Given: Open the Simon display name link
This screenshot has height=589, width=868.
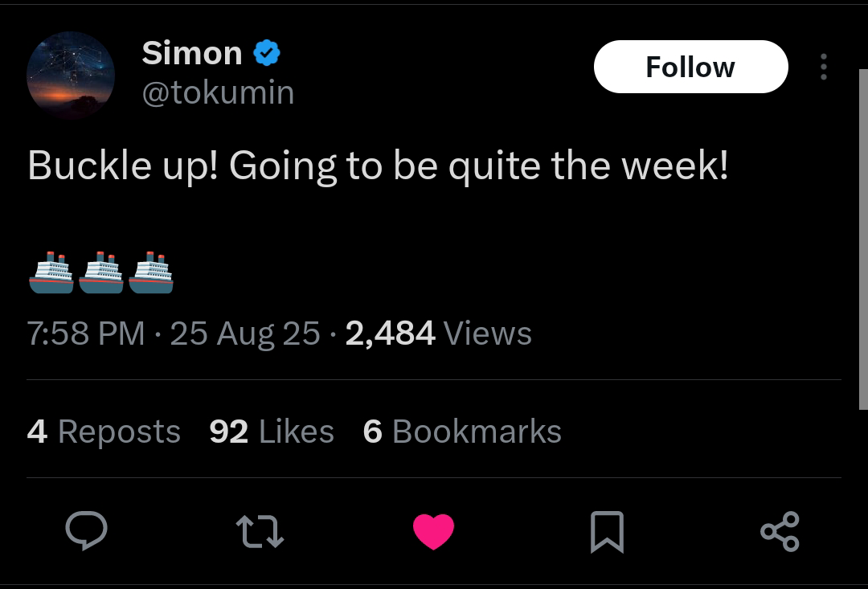Looking at the screenshot, I should (192, 54).
